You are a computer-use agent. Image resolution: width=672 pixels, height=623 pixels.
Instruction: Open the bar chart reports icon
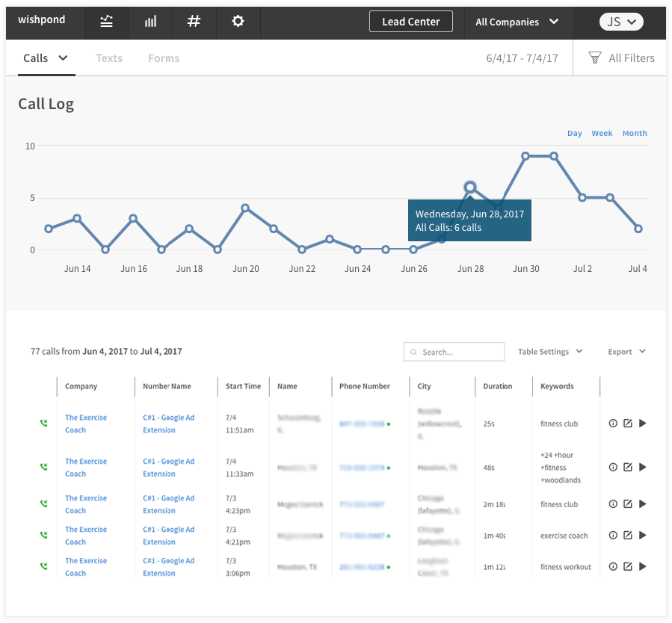[150, 21]
